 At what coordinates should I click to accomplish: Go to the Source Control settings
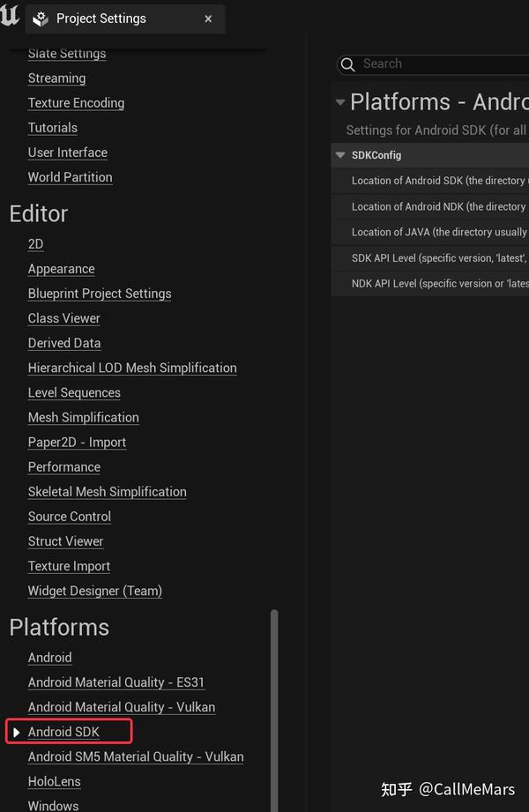tap(69, 517)
